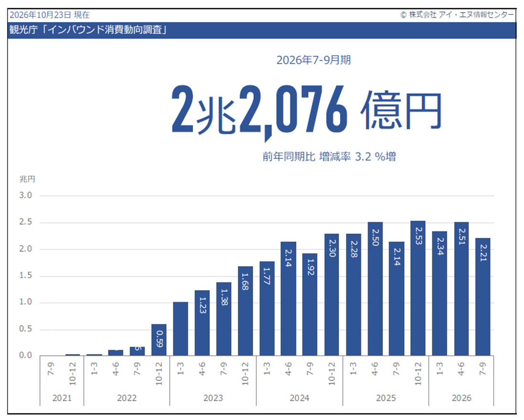Click the 1-3 axis label above 2022
The image size is (524, 420).
(x=94, y=368)
